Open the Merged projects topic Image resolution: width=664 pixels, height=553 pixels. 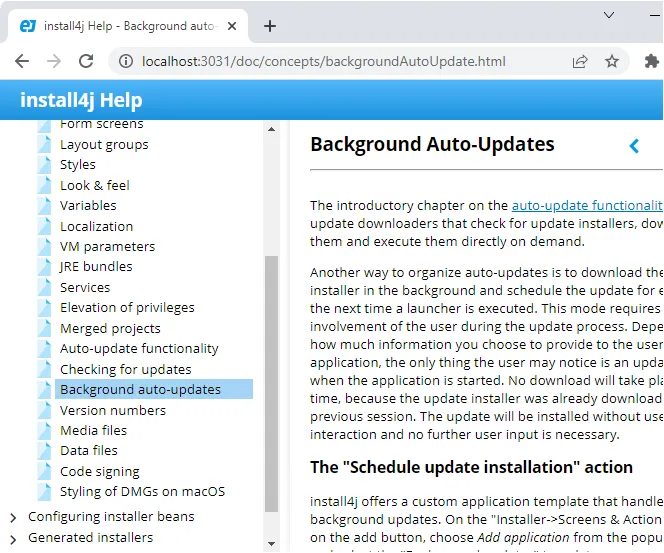tap(111, 328)
